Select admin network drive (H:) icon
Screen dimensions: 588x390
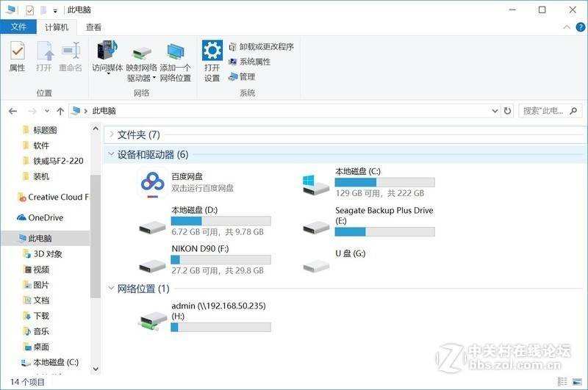(152, 321)
